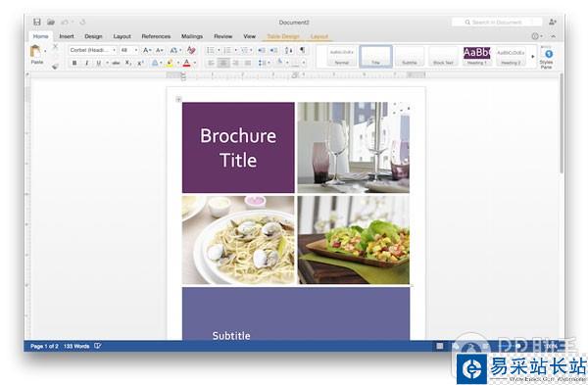Share the document via the person icon
Viewport: 588px width, 385px height.
click(553, 23)
